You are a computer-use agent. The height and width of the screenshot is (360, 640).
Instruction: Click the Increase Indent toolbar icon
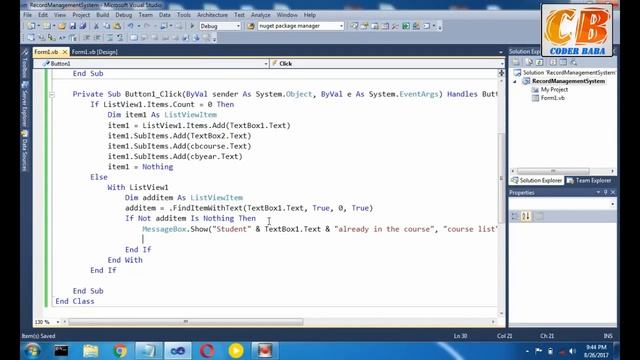pyautogui.click(x=97, y=38)
